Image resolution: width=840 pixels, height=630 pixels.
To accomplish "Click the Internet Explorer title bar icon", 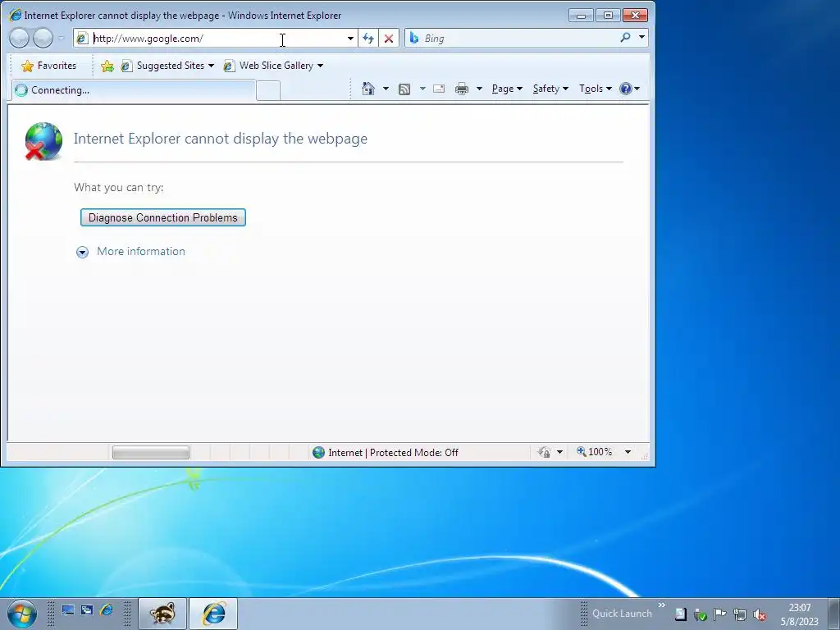I will click(16, 15).
